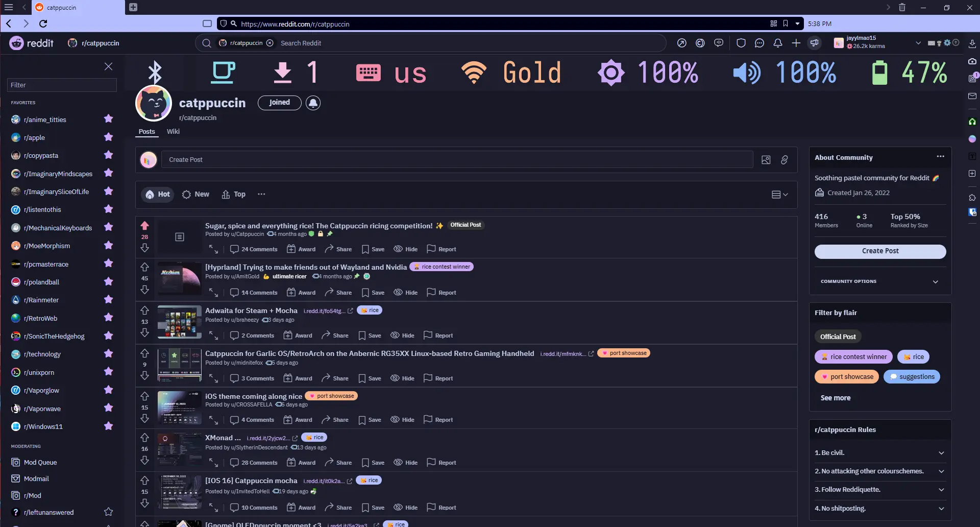Image resolution: width=980 pixels, height=527 pixels.
Task: Open 24 Comments on the ricing competition post
Action: click(x=254, y=249)
